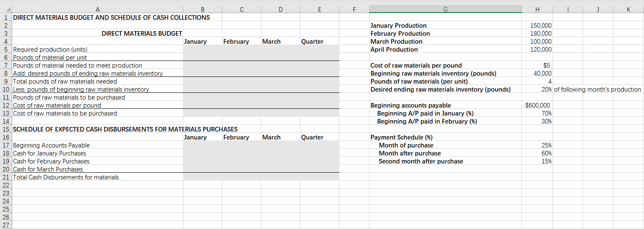Click 'Quarter' header in row 4
The image size is (644, 229).
(x=312, y=42)
